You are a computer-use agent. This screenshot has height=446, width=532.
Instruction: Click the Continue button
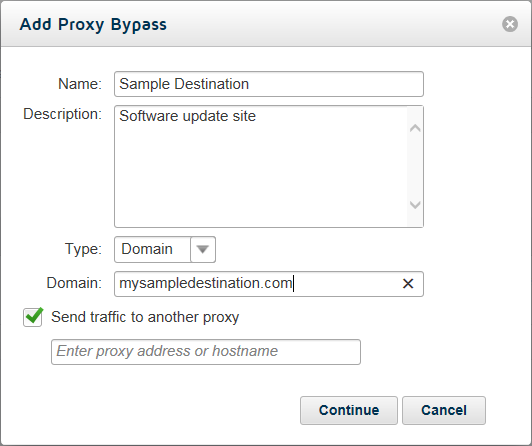click(x=349, y=410)
